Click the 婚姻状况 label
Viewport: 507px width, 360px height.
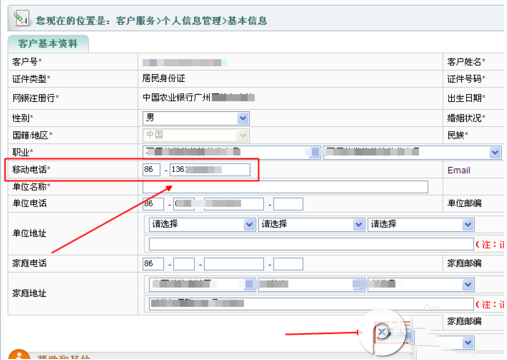(466, 118)
